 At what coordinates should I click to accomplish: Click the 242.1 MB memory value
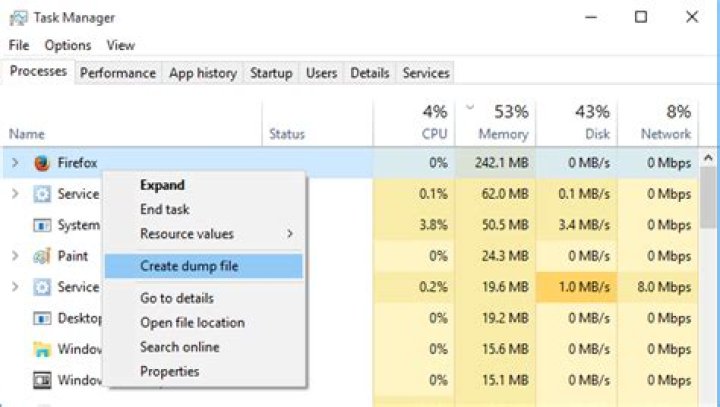pos(501,163)
